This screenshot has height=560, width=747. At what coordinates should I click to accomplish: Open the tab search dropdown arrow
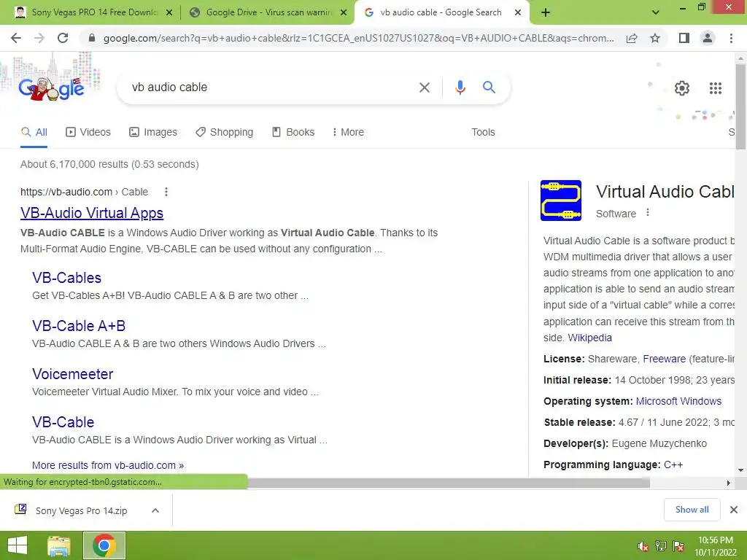tap(656, 12)
